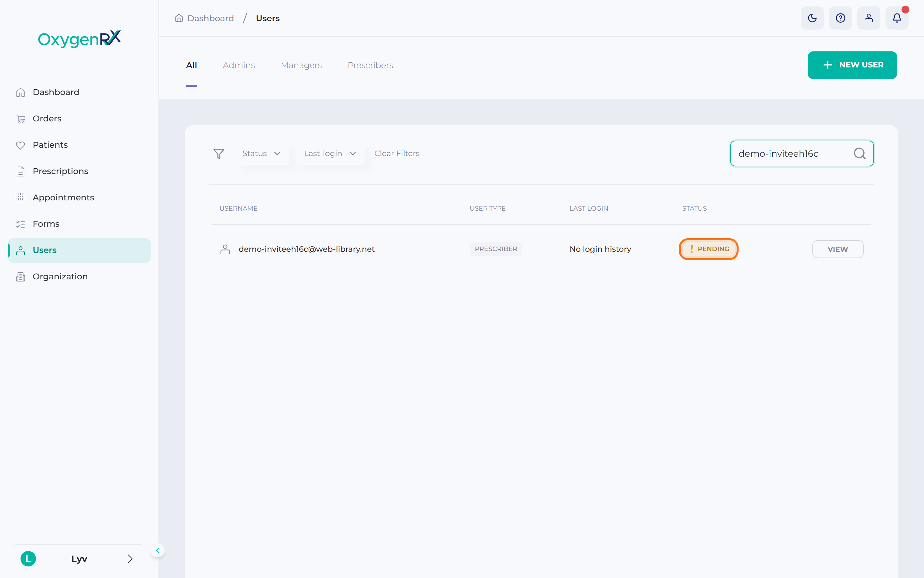Collapse the sidebar with the arrow button
This screenshot has width=924, height=578.
click(157, 550)
